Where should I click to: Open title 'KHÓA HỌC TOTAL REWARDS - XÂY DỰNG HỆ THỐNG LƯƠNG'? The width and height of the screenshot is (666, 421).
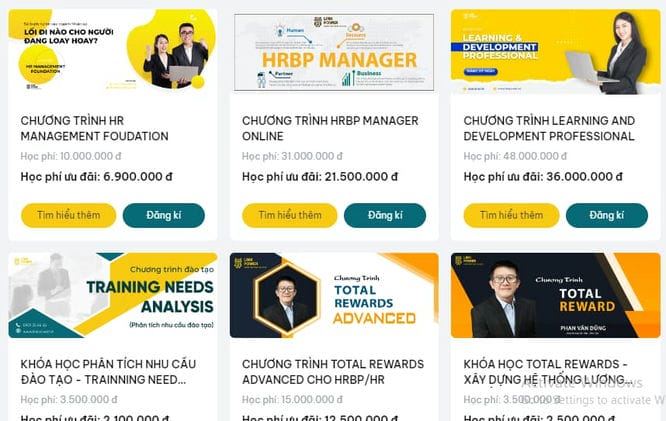coord(548,372)
